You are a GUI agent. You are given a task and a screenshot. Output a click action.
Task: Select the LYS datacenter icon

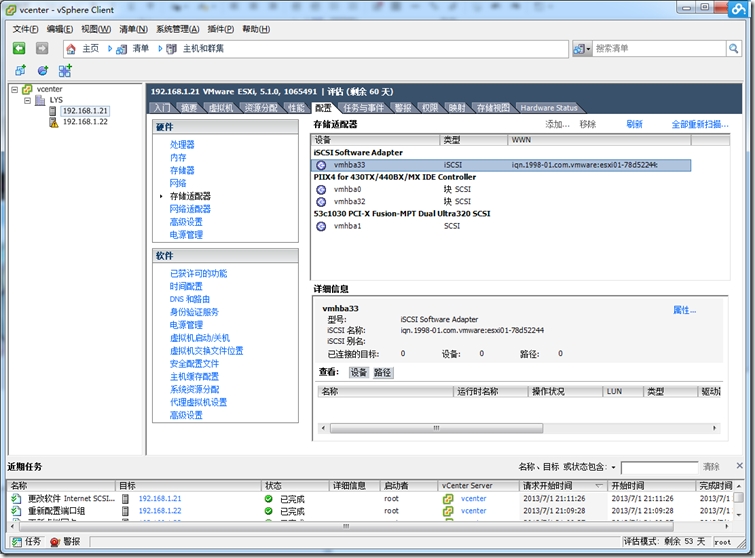click(40, 100)
